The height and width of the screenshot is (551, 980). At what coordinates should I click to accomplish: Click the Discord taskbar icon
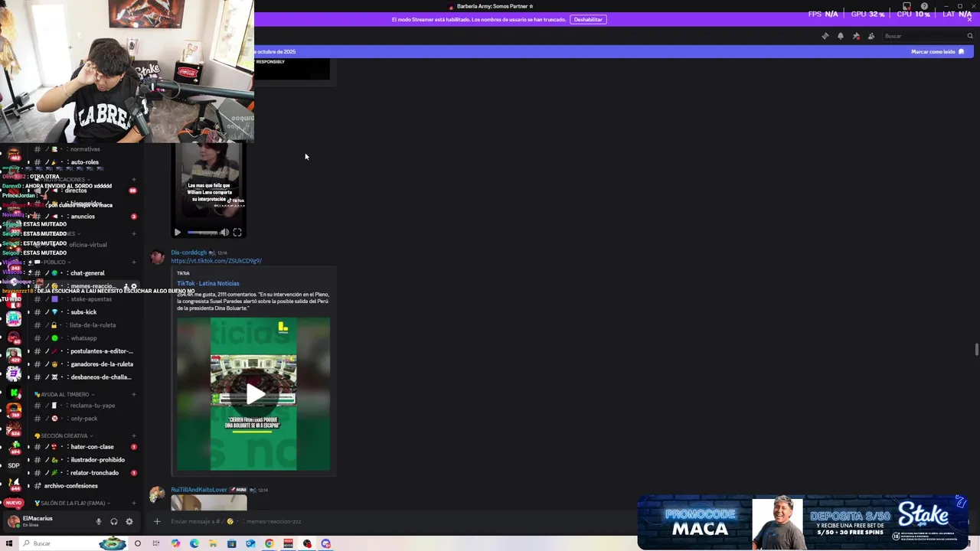point(326,543)
